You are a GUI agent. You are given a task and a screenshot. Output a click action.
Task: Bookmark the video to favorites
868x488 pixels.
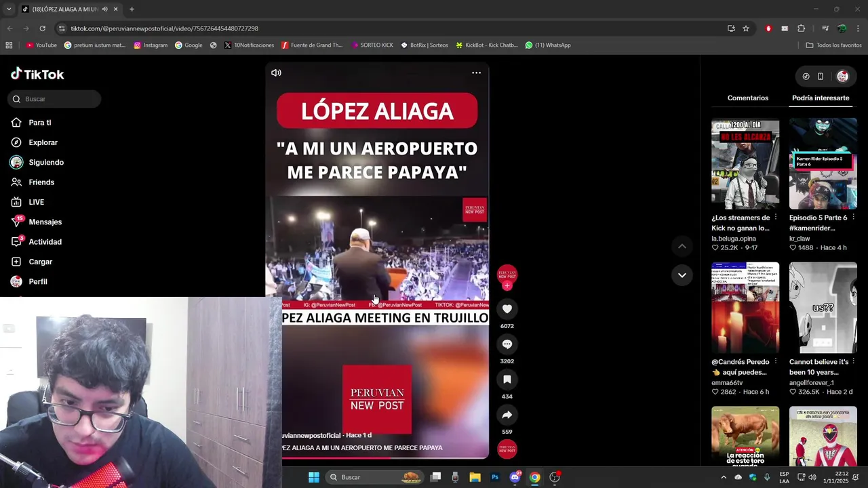tap(507, 380)
